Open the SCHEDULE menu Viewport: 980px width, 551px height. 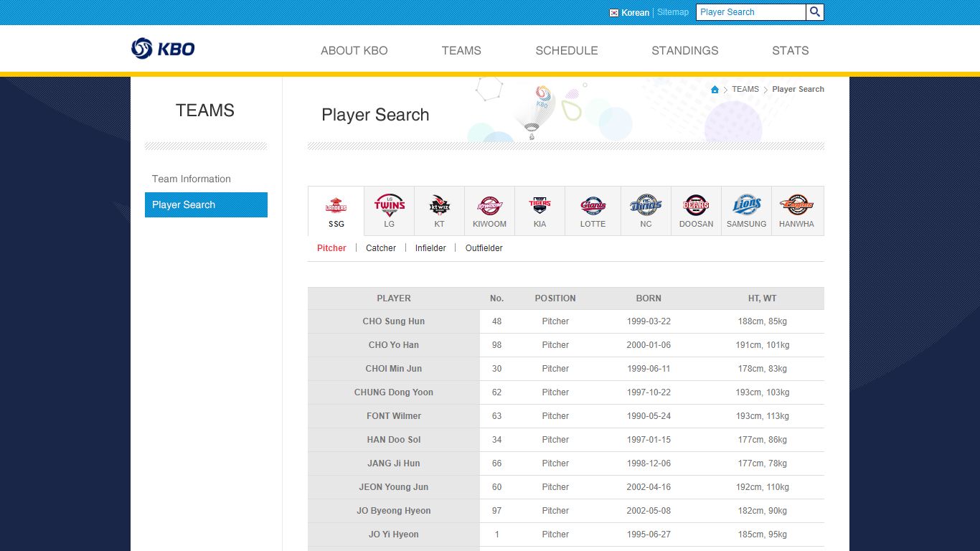coord(567,51)
